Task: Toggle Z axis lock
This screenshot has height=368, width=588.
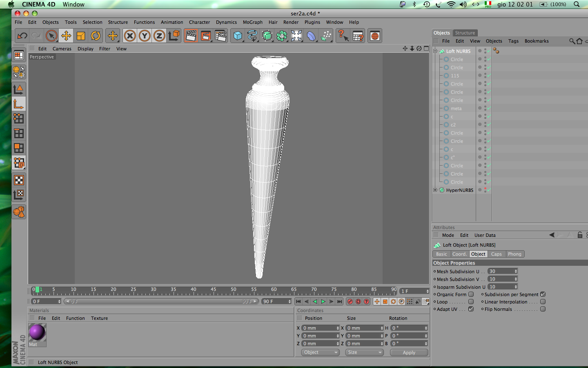Action: 159,36
